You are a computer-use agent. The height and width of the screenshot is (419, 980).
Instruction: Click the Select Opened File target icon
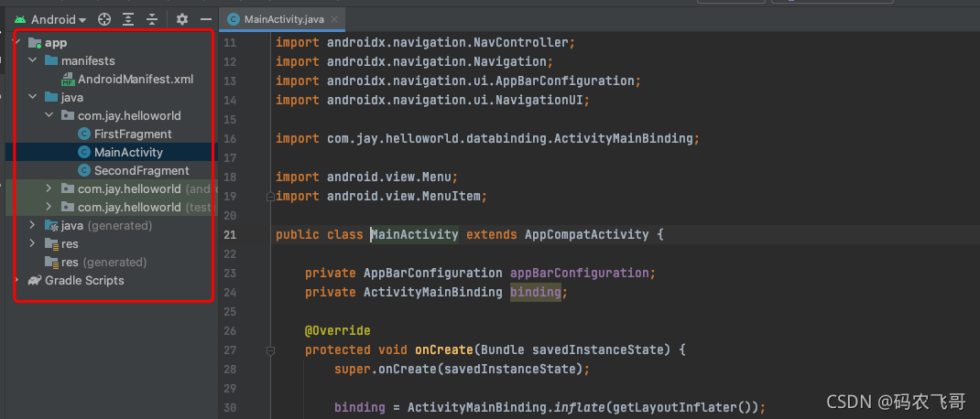[x=104, y=19]
